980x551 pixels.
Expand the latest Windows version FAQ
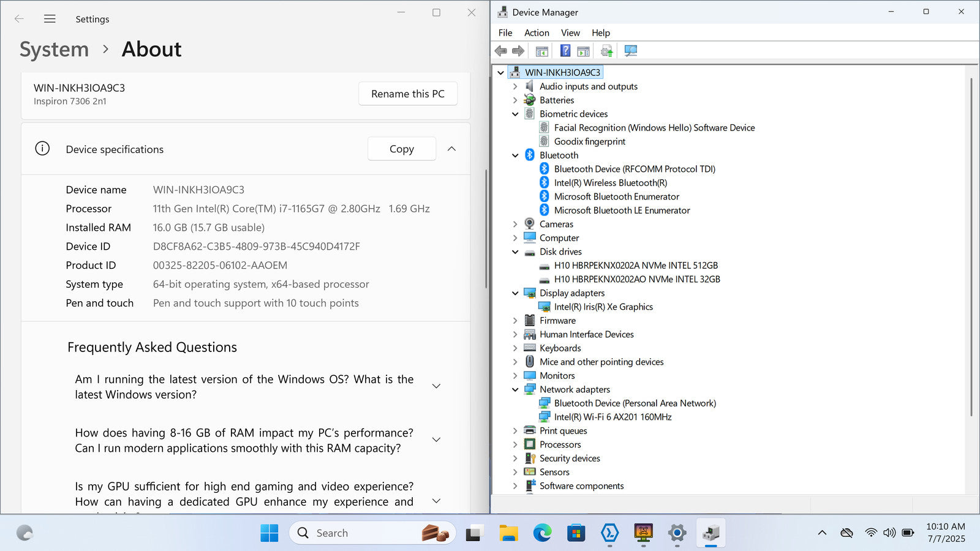tap(436, 386)
